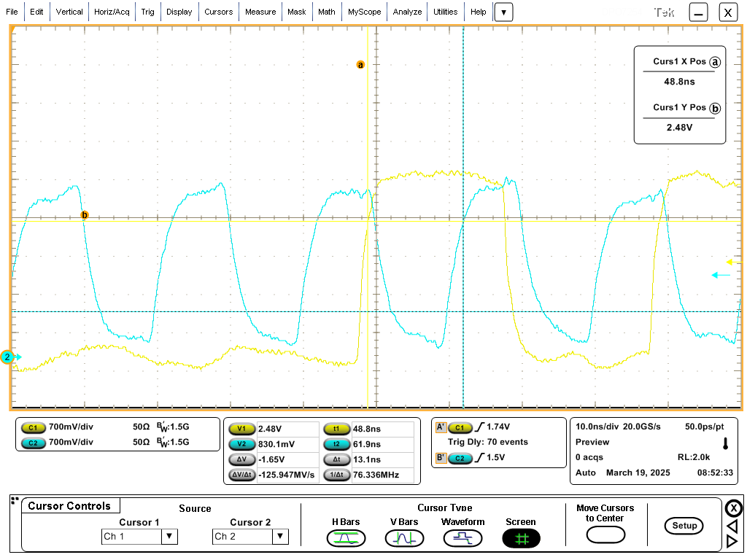Click the Move Cursors to Center button
Image resolution: width=747 pixels, height=560 pixels.
click(x=605, y=534)
